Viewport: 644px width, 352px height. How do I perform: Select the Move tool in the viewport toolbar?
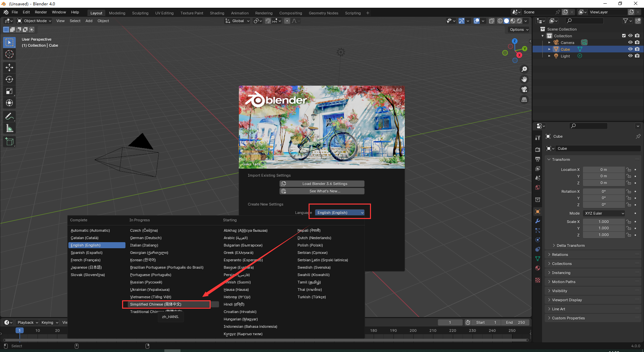(9, 68)
